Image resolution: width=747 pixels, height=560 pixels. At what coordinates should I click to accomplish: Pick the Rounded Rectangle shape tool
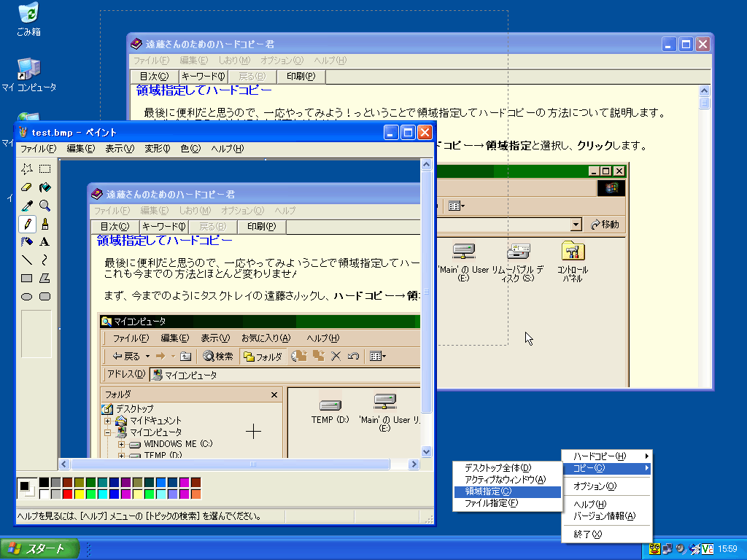[x=44, y=296]
